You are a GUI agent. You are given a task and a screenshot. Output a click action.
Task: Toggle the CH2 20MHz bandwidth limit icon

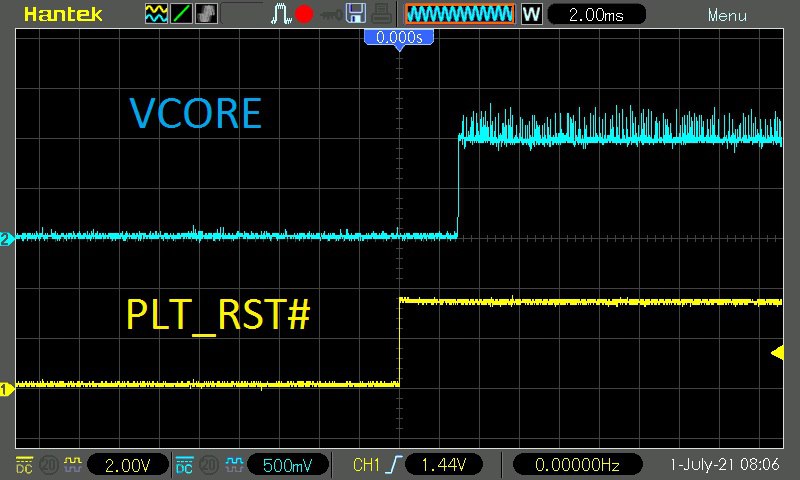(x=209, y=465)
